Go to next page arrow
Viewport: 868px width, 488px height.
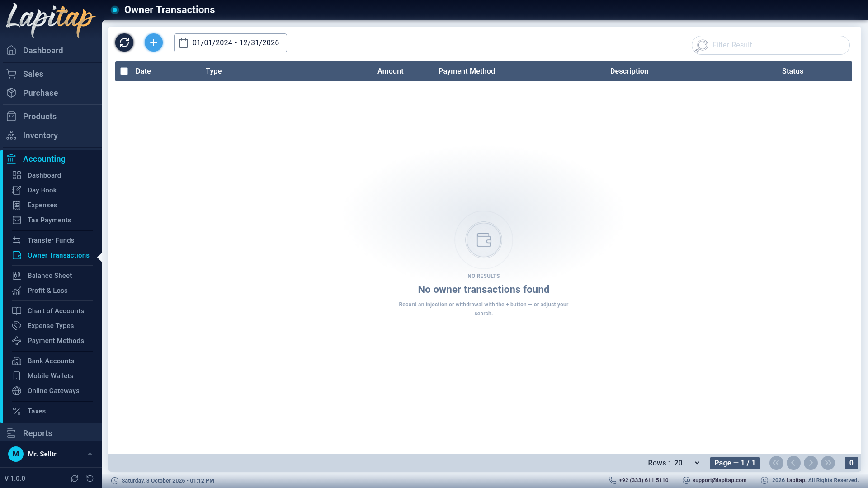(811, 463)
